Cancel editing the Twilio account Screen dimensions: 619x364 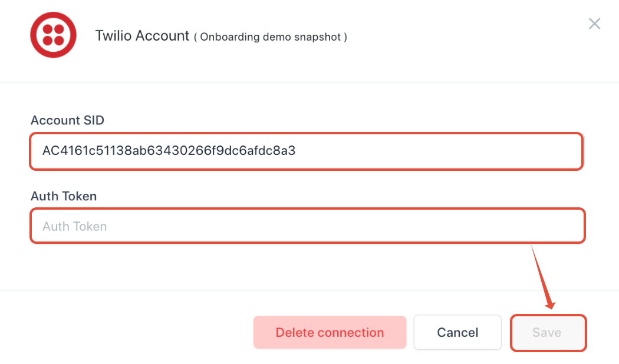(457, 333)
